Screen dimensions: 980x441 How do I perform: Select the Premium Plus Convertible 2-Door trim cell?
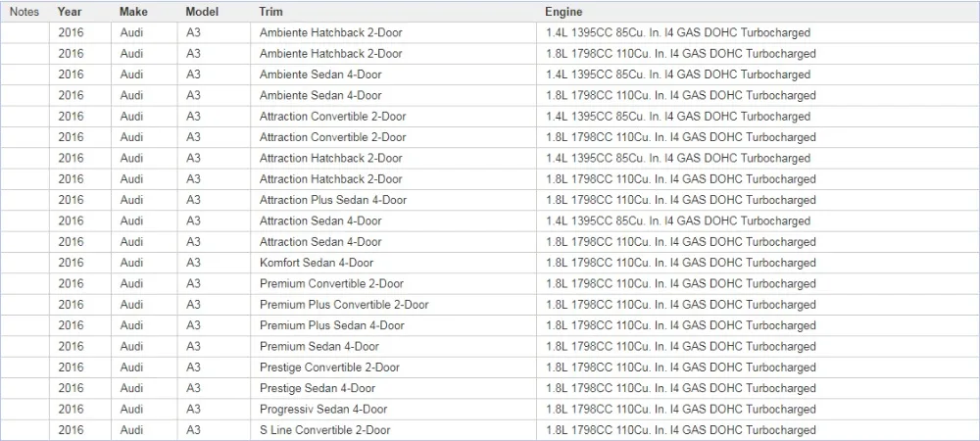point(394,305)
